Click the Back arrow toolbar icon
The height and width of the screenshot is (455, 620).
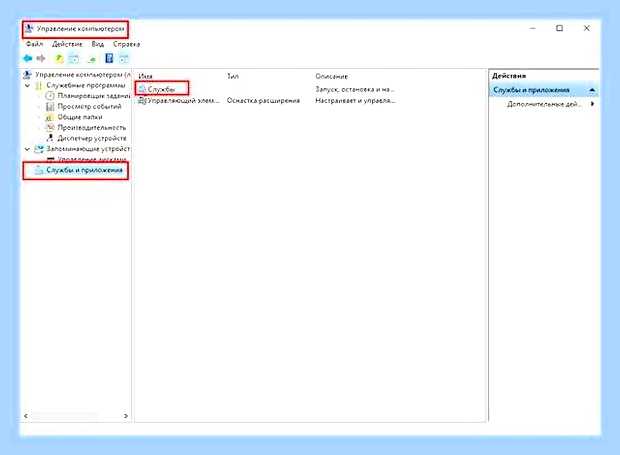[x=27, y=59]
